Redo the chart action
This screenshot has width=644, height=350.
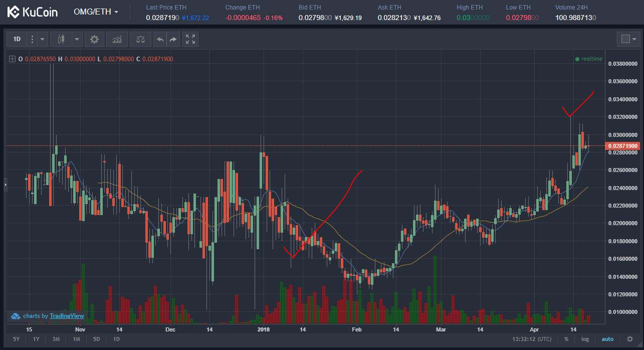(x=172, y=39)
